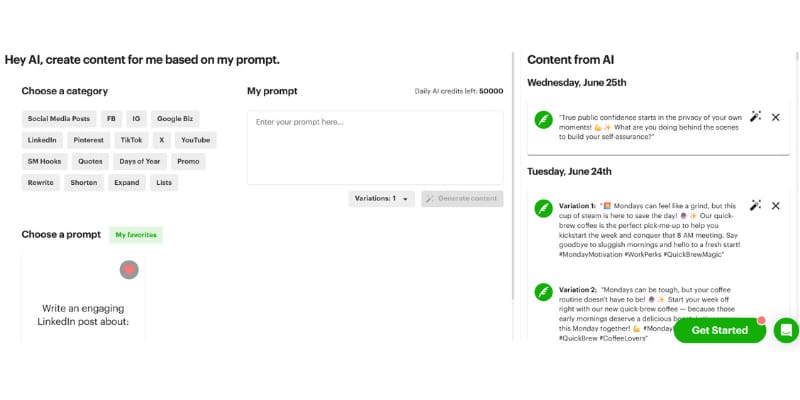Click the green feather icon beside Variation 1
The image size is (800, 400).
tap(543, 208)
